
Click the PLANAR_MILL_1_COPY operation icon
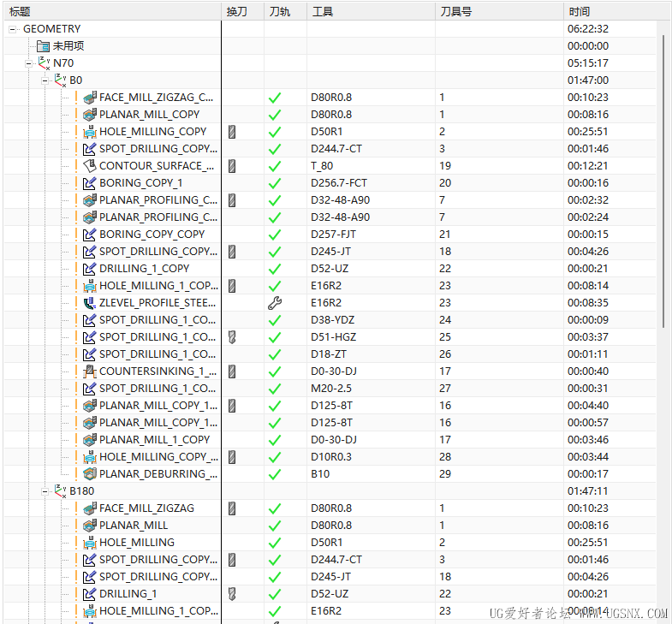(90, 440)
